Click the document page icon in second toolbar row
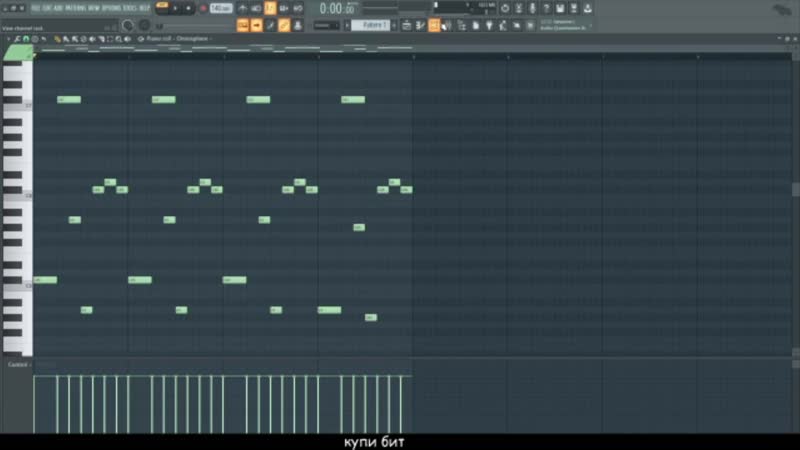Viewport: 800px width, 450px height. tap(476, 25)
